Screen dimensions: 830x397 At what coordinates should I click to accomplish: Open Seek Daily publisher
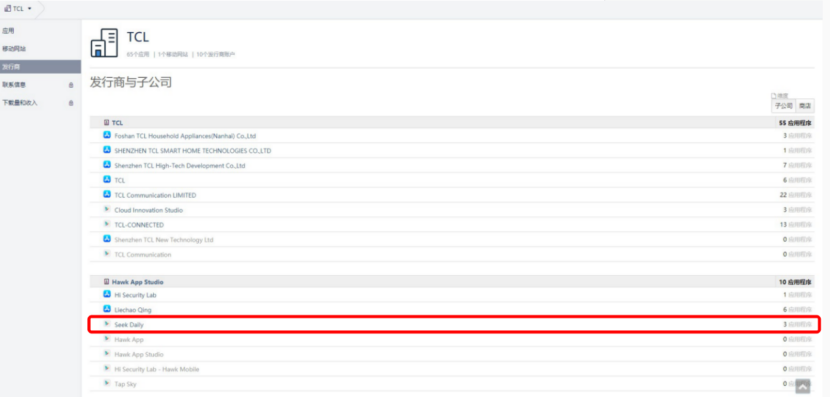pos(129,324)
